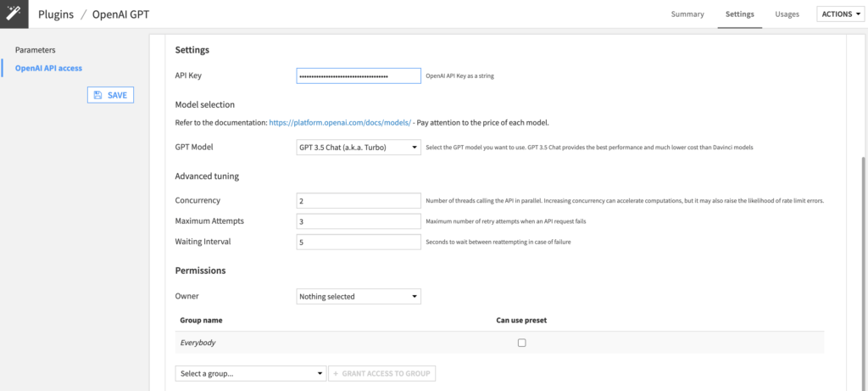This screenshot has height=391, width=868.
Task: Open the OpenAI models documentation link
Action: click(340, 123)
